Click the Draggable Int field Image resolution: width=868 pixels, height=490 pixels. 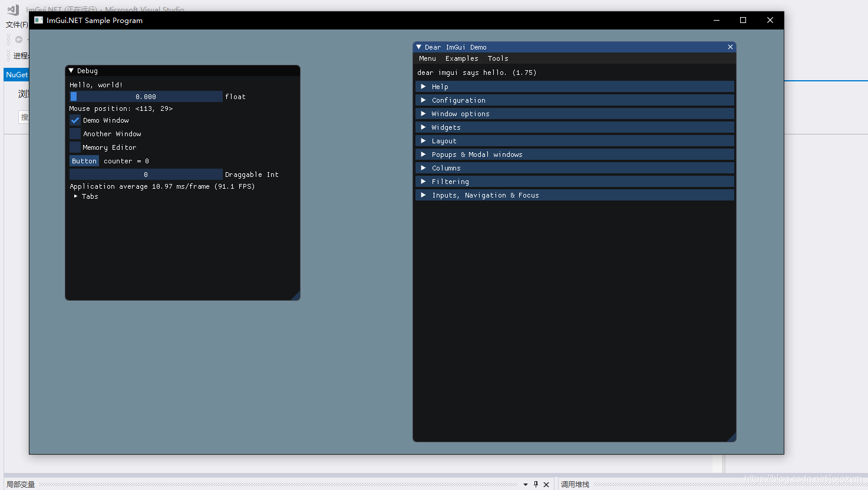pyautogui.click(x=146, y=175)
